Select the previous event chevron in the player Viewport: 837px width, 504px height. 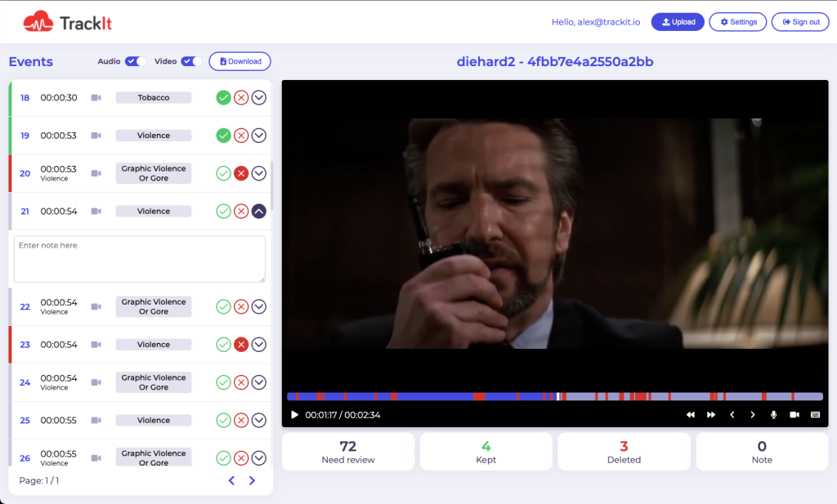tap(732, 415)
